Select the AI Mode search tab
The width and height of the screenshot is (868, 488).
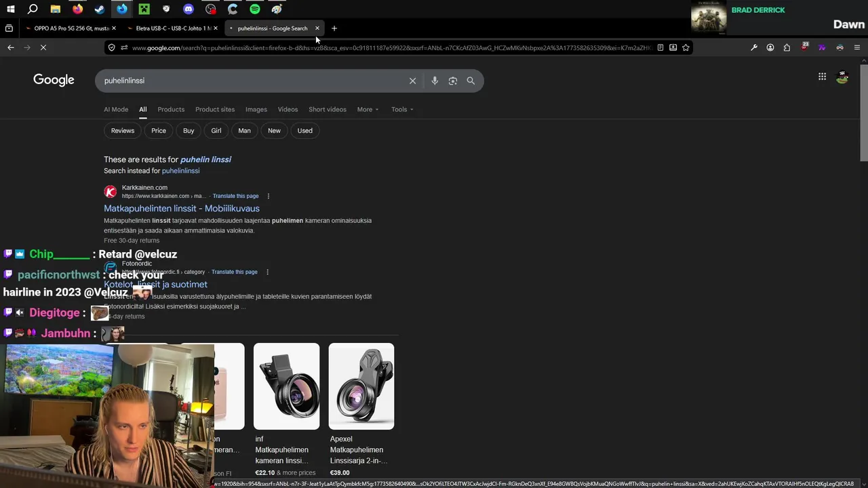point(116,109)
